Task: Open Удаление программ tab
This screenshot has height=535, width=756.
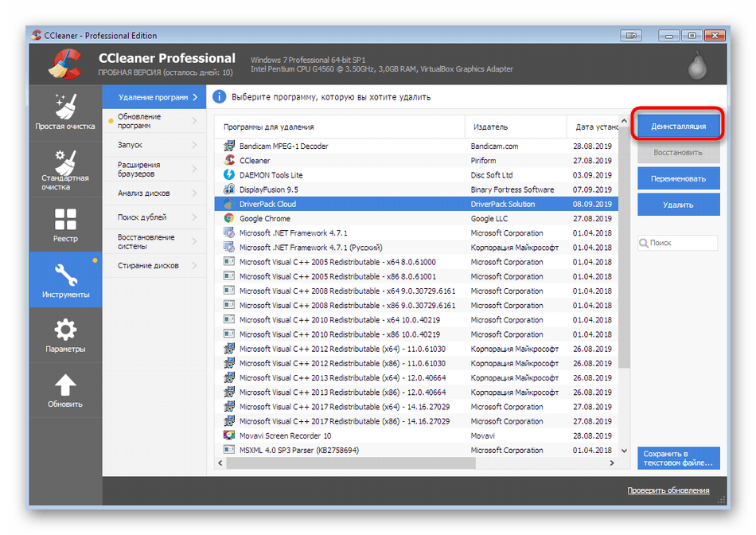Action: point(154,97)
